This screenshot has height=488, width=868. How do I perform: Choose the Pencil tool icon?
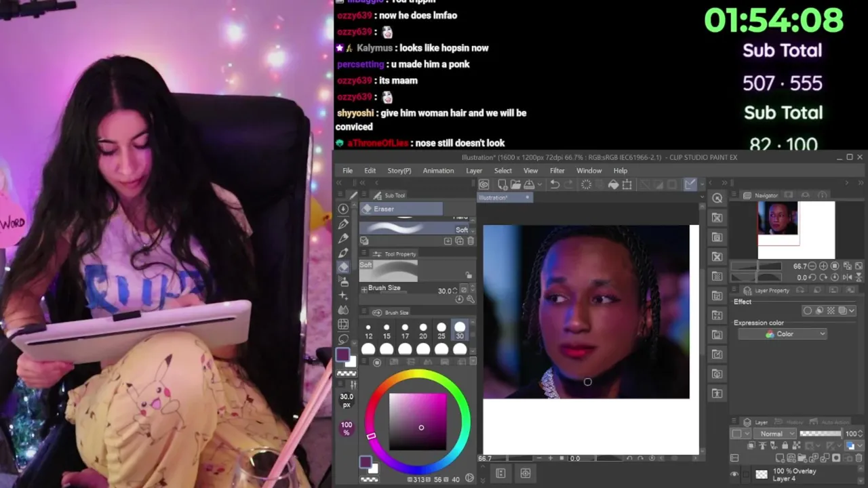coord(344,238)
